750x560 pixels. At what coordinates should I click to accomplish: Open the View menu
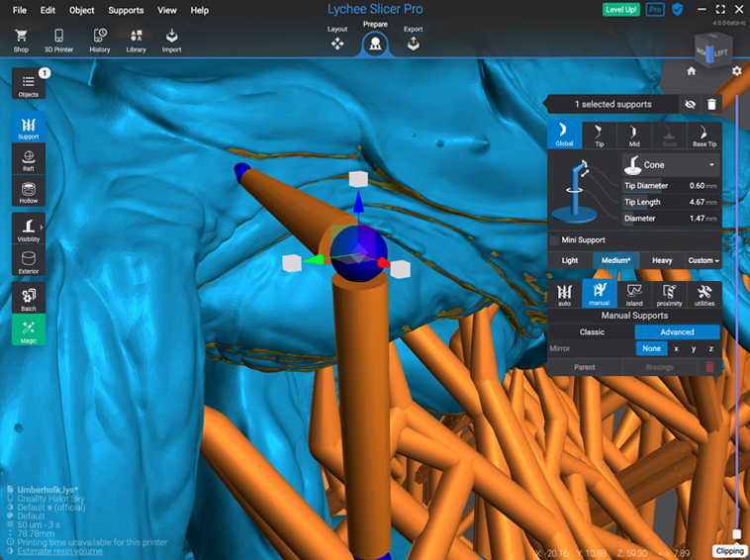(x=167, y=10)
